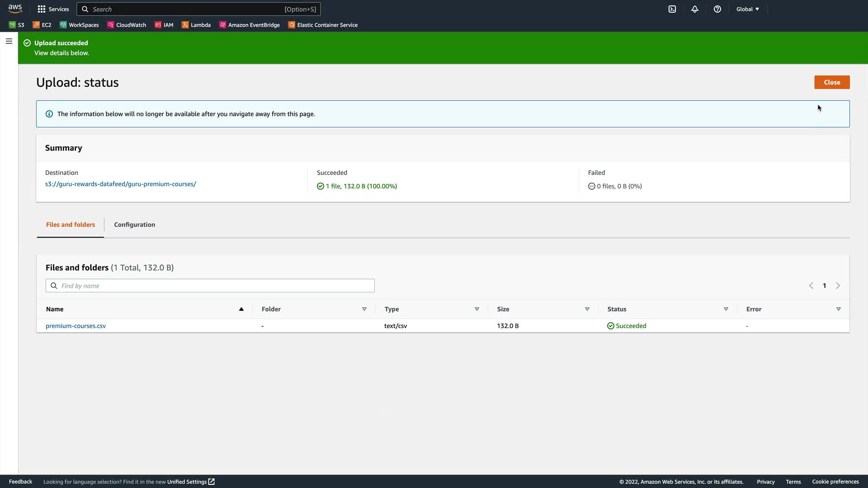This screenshot has height=488, width=868.
Task: Open the Services grid menu
Action: [53, 9]
